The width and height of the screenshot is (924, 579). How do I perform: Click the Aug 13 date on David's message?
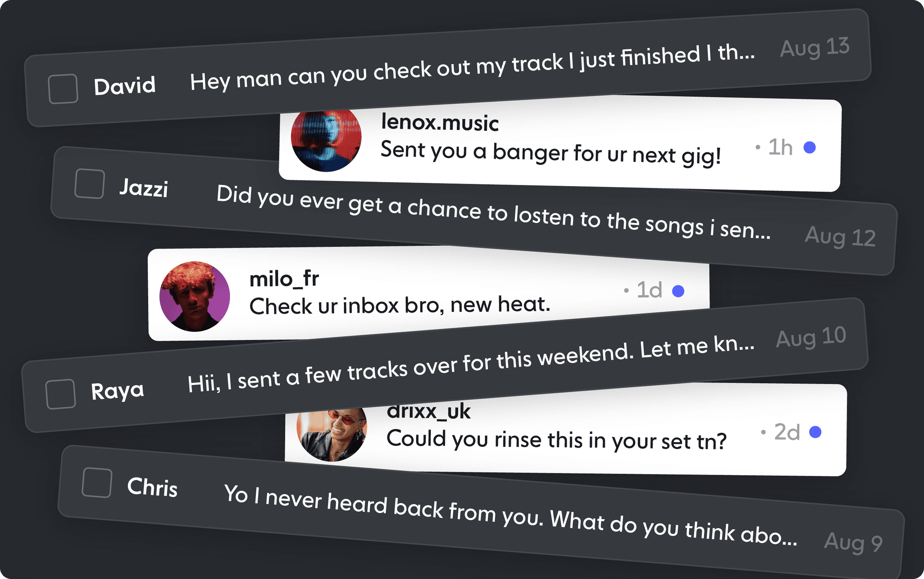point(814,48)
